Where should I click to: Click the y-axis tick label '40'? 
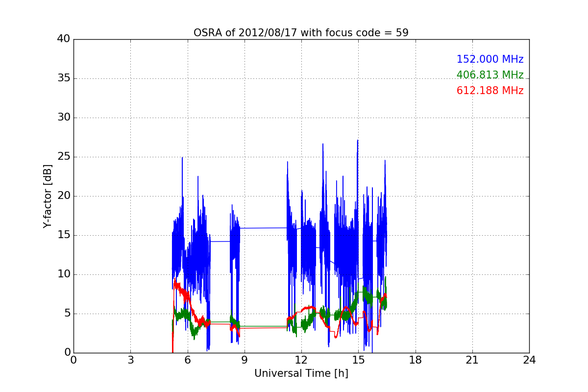pos(63,39)
